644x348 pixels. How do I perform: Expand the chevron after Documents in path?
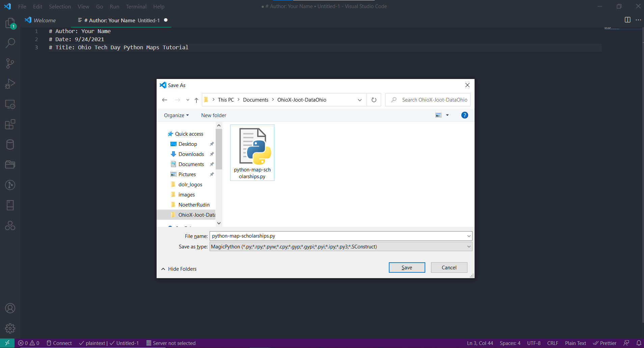(x=273, y=100)
